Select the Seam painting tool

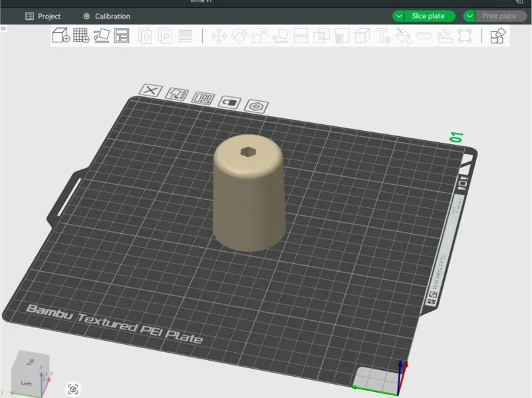tap(362, 36)
